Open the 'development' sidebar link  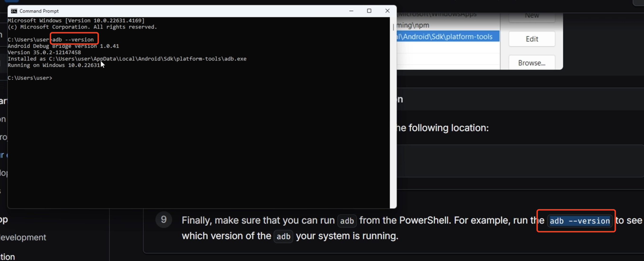[x=23, y=237]
